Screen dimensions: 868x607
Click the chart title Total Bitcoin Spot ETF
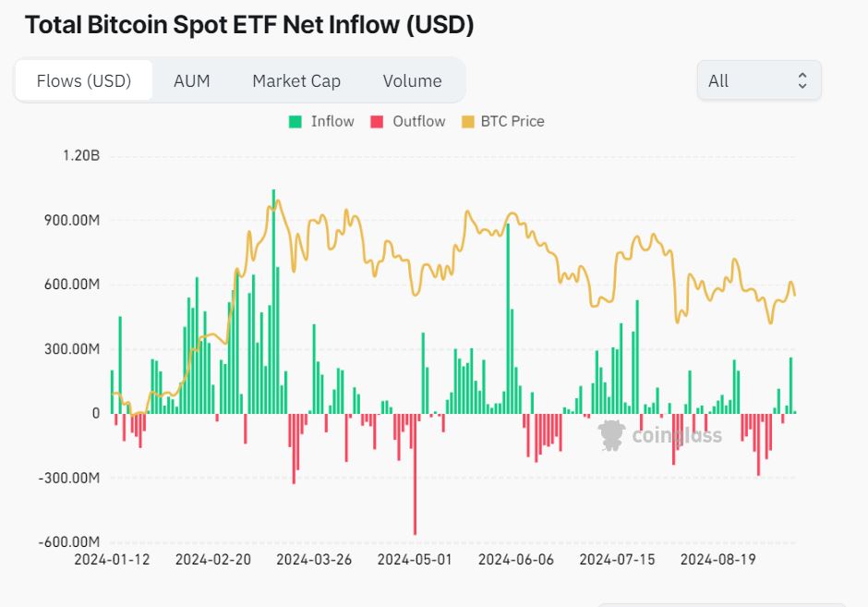(249, 25)
